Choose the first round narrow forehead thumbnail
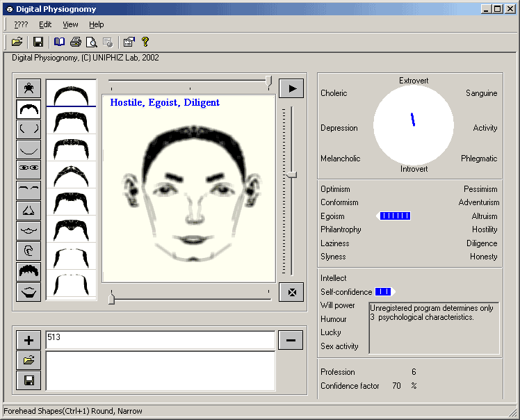520x420 pixels. tap(71, 93)
